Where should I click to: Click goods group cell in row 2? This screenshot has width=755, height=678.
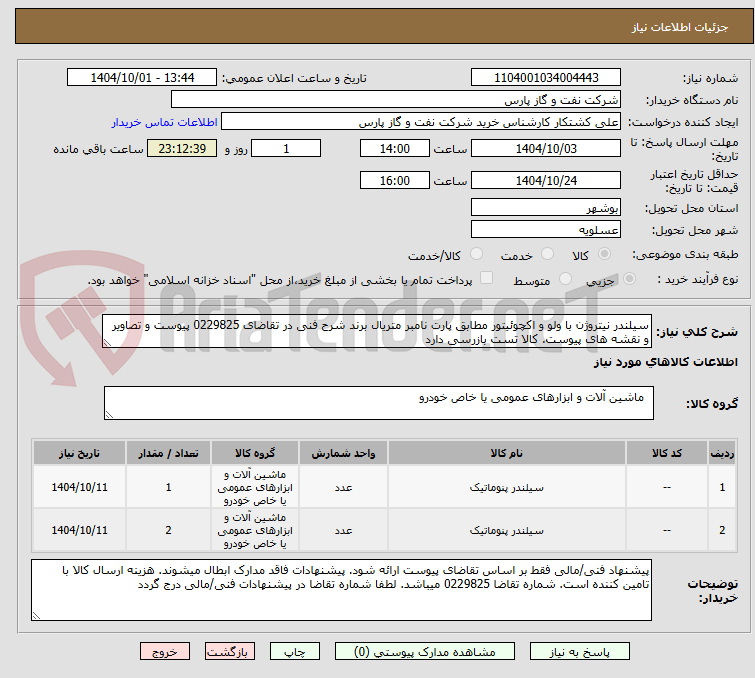(x=255, y=530)
